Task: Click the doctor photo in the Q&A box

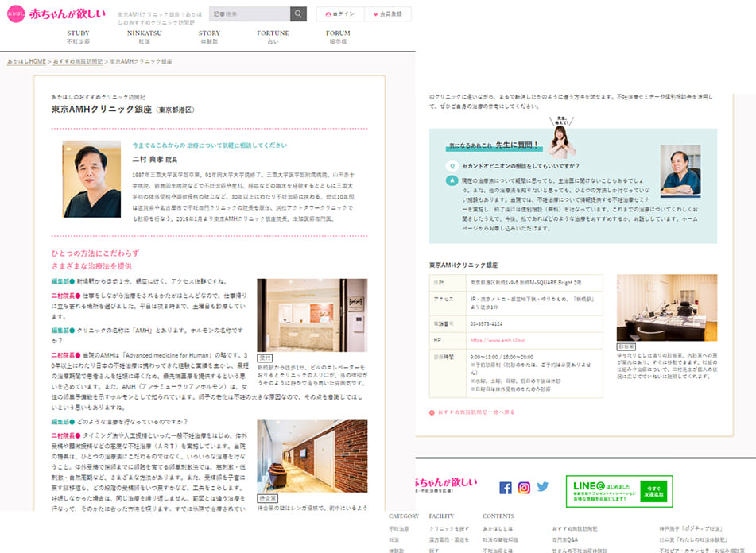Action: (680, 172)
